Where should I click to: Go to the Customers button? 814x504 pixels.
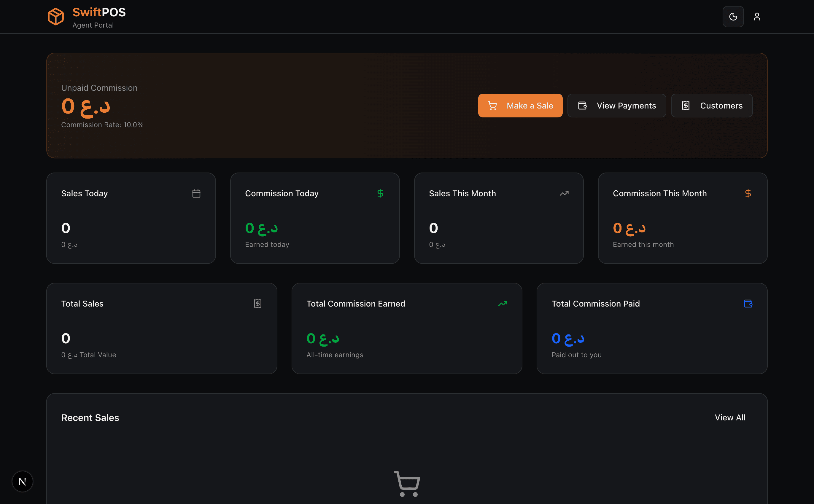click(711, 106)
